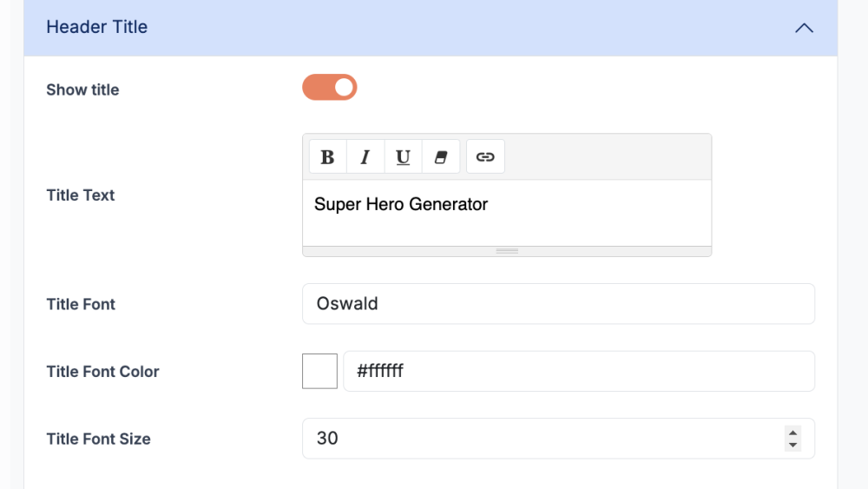This screenshot has width=868, height=489.
Task: Click the Title Font Size label
Action: click(98, 439)
